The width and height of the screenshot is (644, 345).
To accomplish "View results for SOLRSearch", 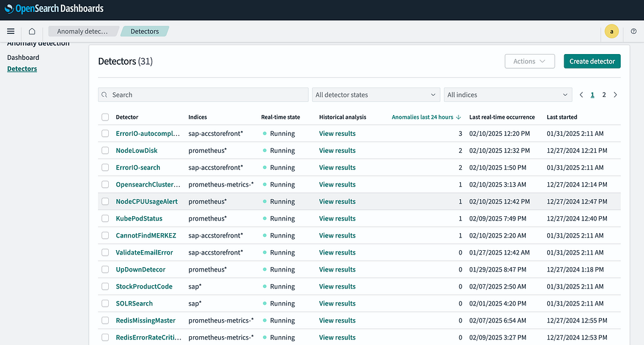I will coord(337,304).
